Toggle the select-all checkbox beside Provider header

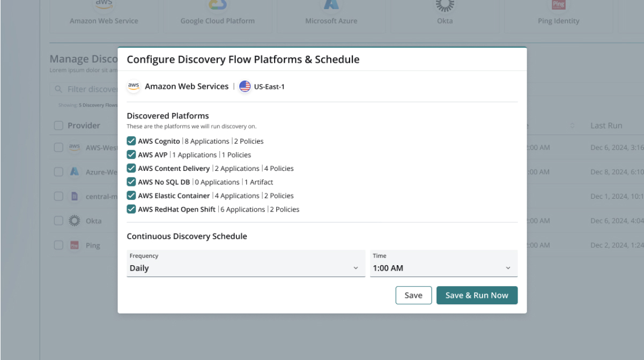tap(59, 125)
